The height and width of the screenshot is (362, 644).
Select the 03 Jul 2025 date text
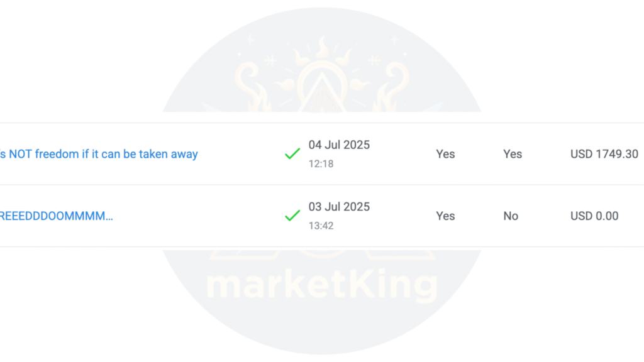[339, 206]
